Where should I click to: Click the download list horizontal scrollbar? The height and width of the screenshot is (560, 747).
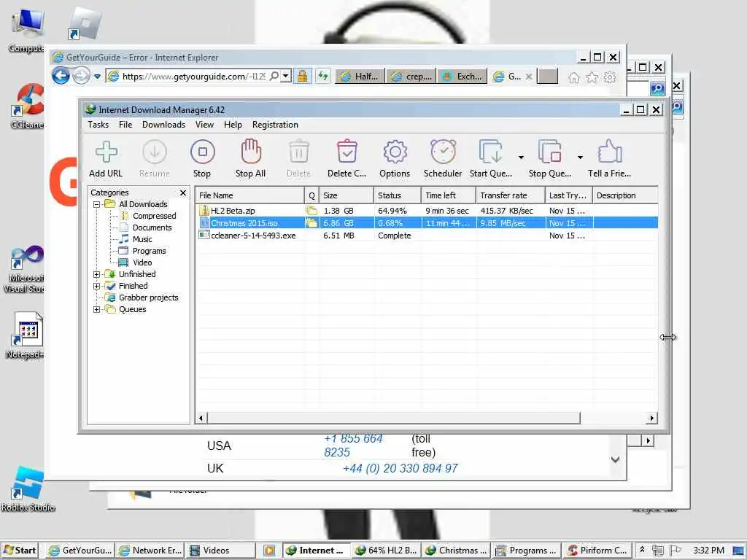click(x=393, y=418)
